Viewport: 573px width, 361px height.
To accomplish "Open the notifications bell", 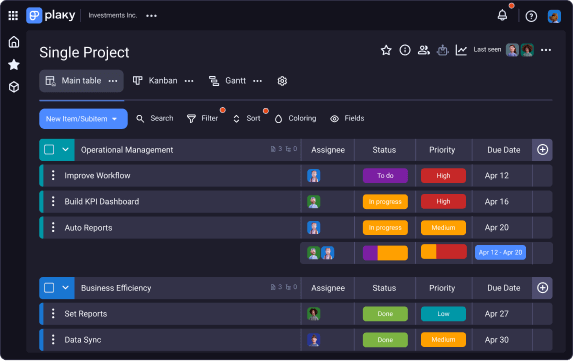I will (502, 15).
